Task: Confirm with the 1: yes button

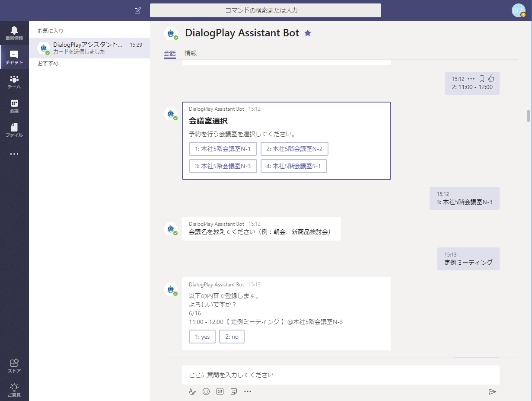Action: point(202,337)
